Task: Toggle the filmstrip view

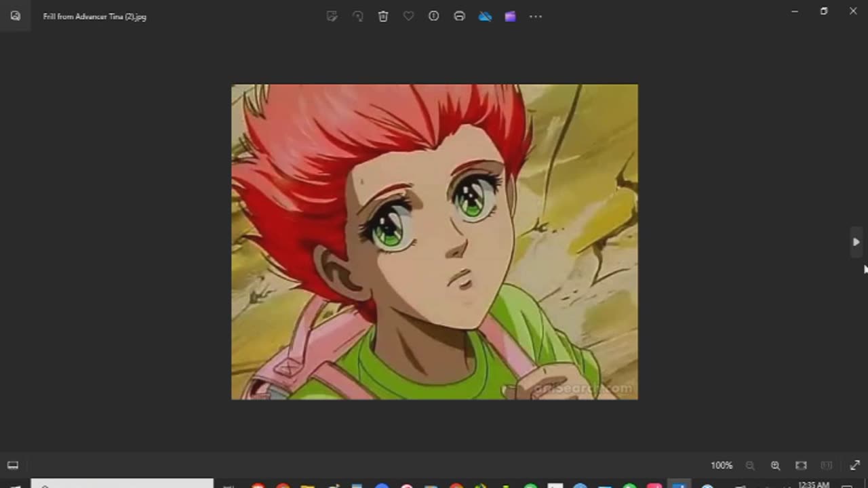Action: click(12, 466)
